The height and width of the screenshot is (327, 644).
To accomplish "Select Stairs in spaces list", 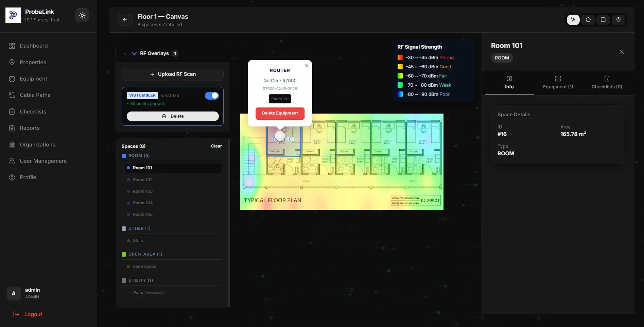I will tap(173, 241).
